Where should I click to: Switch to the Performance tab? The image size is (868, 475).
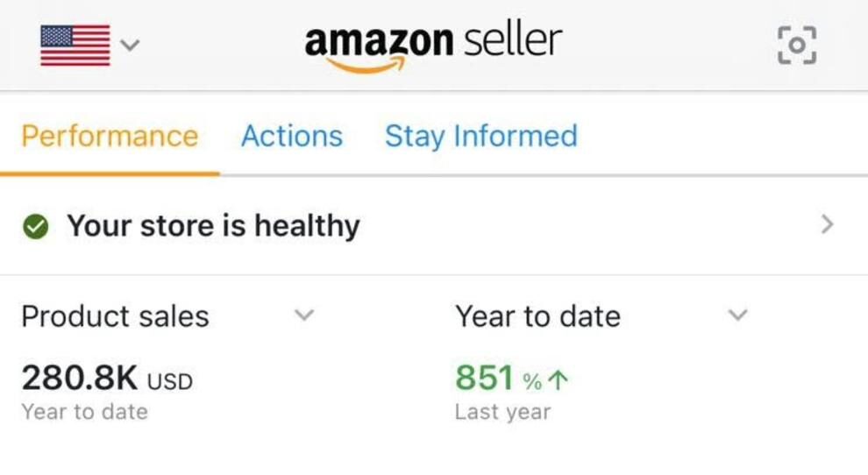pos(110,137)
